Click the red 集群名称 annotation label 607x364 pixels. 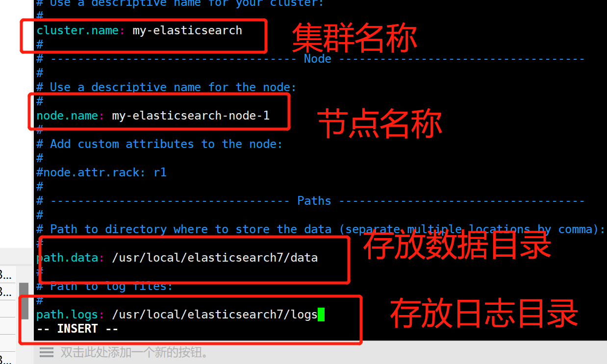click(354, 38)
